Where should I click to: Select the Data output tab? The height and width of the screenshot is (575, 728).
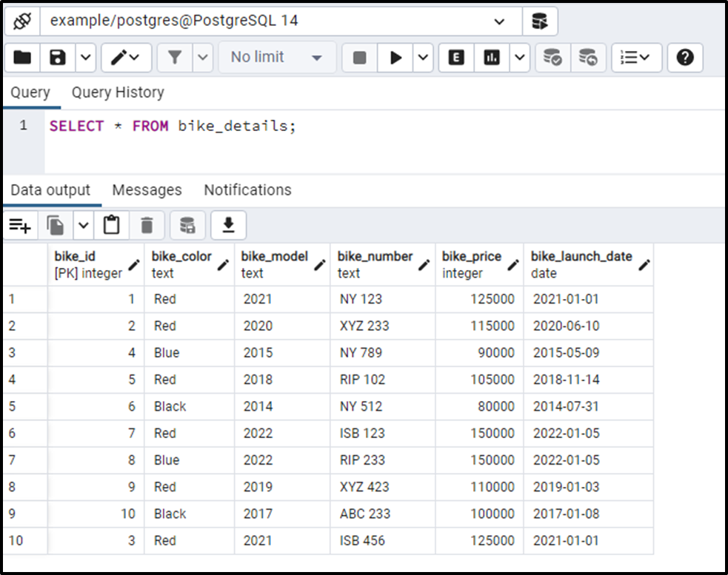[50, 189]
